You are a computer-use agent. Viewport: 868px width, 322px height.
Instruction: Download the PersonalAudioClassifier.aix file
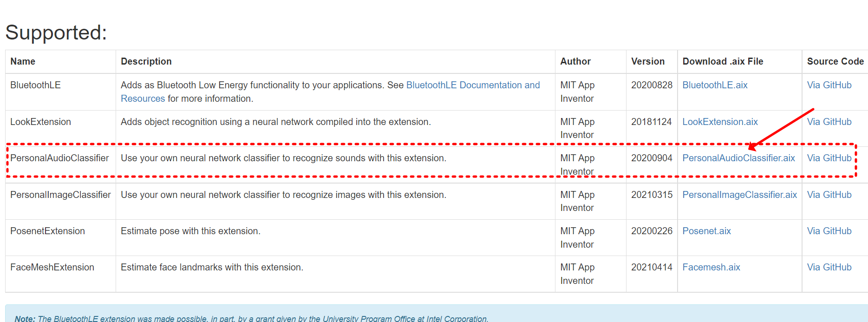click(x=738, y=158)
